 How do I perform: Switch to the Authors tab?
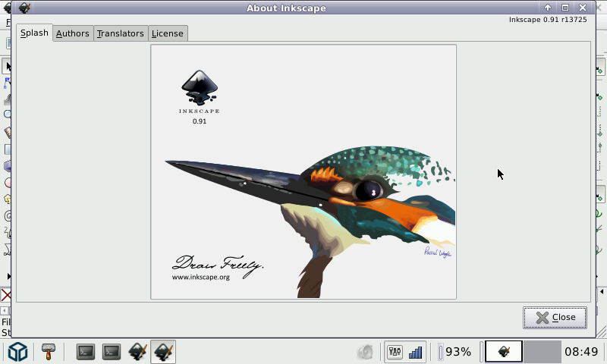click(73, 33)
